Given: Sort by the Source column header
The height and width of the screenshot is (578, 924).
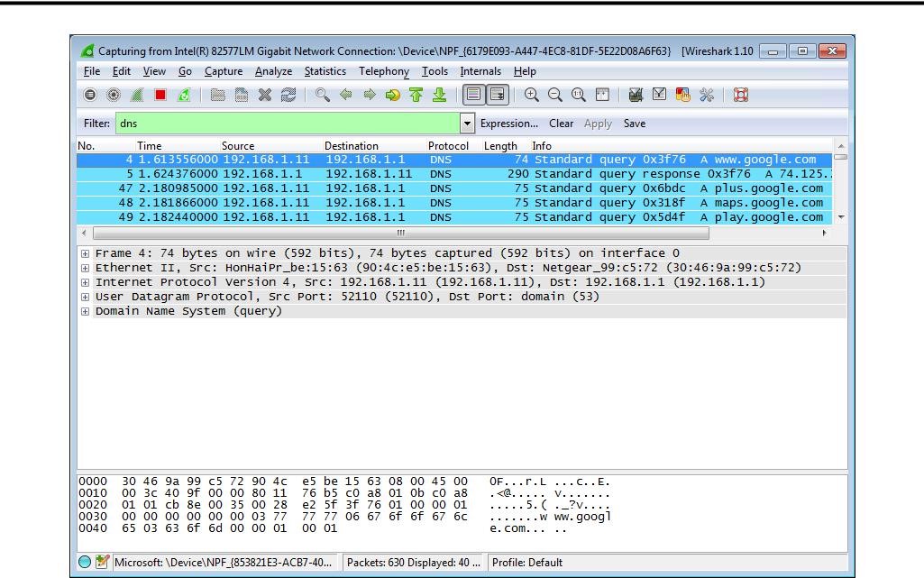Looking at the screenshot, I should (238, 145).
